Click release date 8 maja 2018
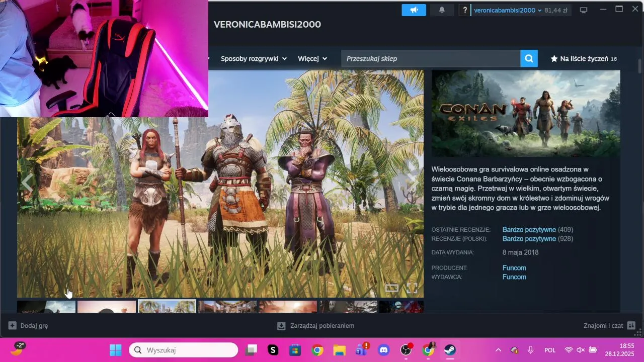 (520, 252)
